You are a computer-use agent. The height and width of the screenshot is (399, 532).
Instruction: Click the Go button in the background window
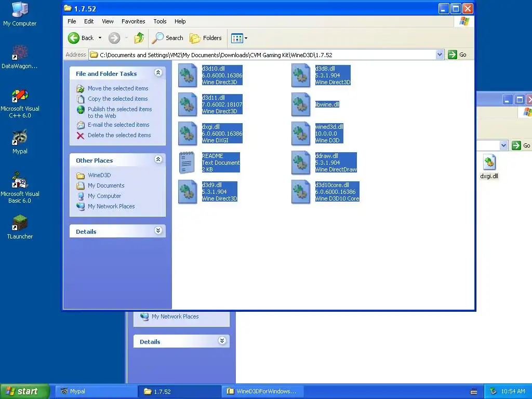click(x=521, y=145)
